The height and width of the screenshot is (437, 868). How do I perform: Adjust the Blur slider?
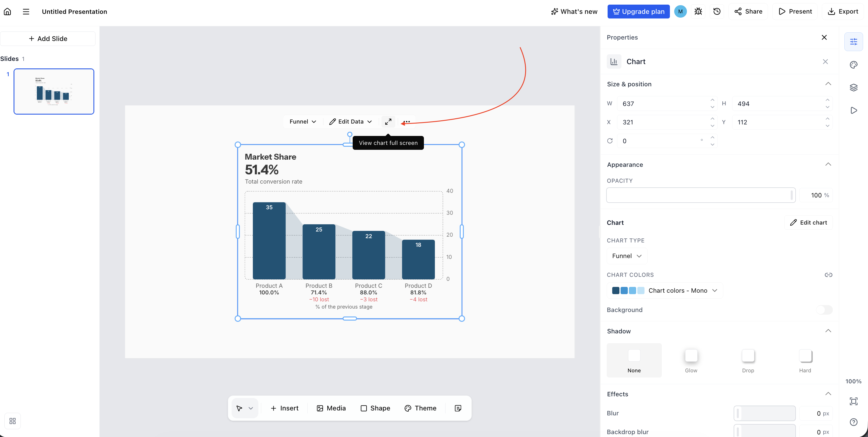pyautogui.click(x=764, y=413)
